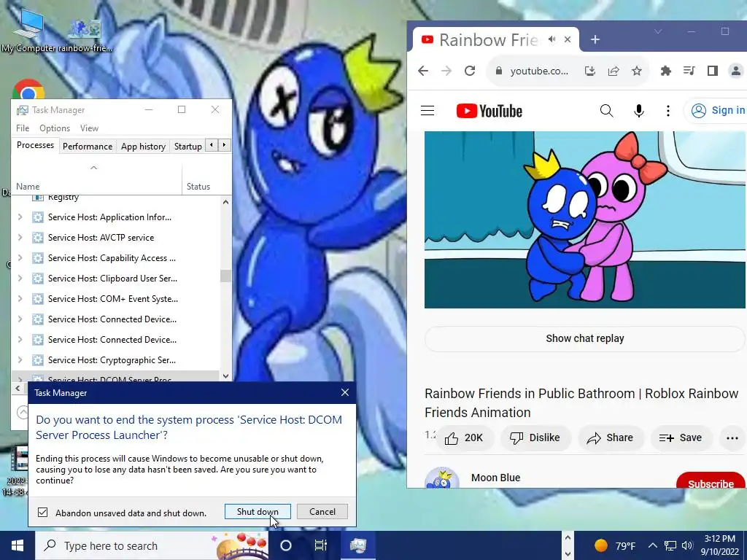
Task: Reload the YouTube page
Action: click(x=470, y=71)
